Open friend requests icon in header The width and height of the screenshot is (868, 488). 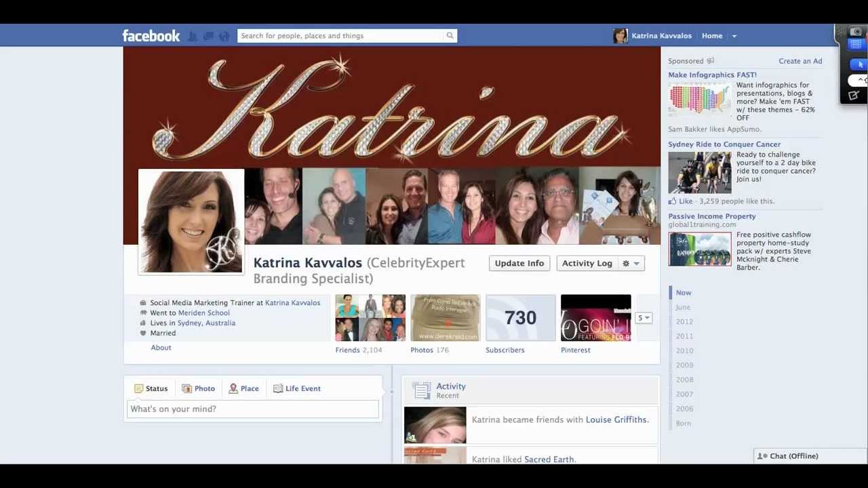click(x=193, y=36)
